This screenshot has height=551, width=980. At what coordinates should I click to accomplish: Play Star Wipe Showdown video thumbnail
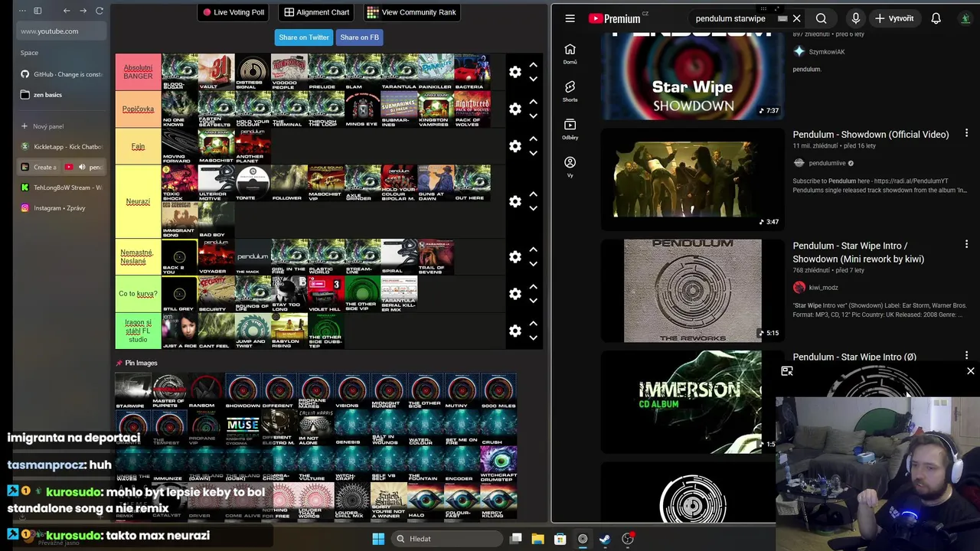click(692, 75)
